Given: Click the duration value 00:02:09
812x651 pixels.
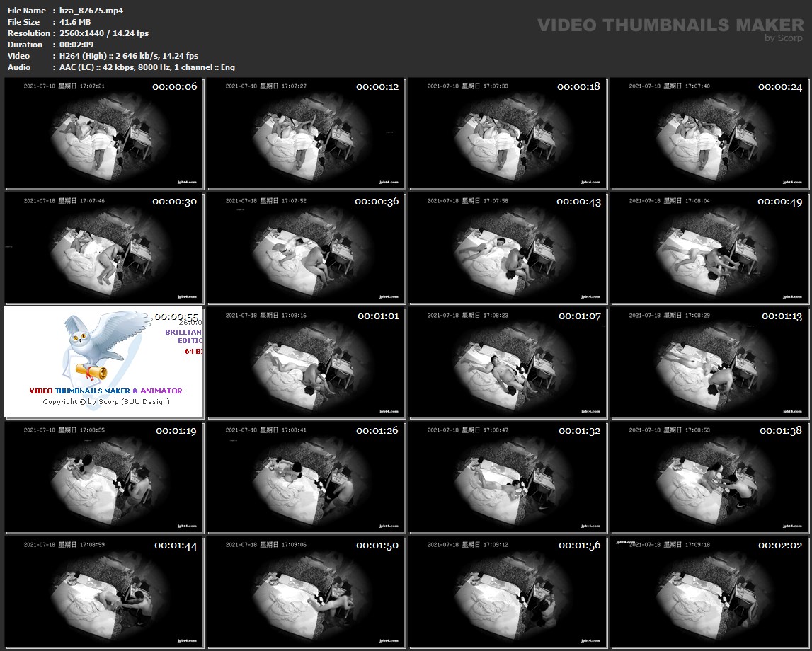Looking at the screenshot, I should (76, 45).
